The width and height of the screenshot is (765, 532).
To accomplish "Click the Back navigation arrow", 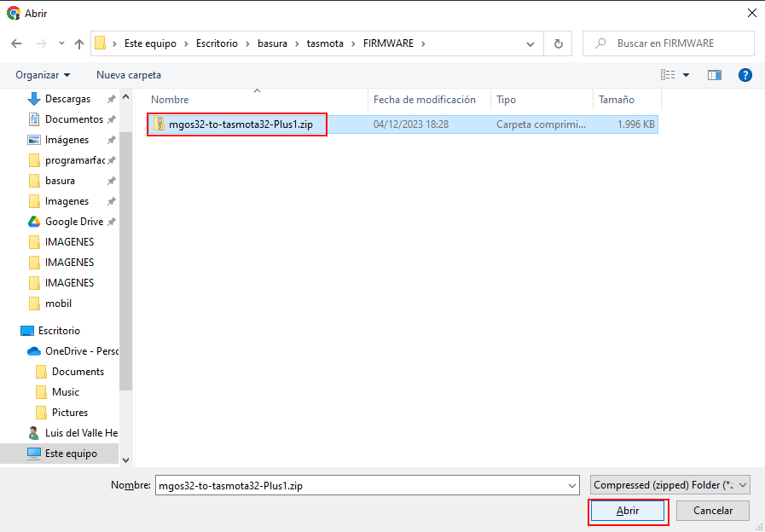I will 16,43.
